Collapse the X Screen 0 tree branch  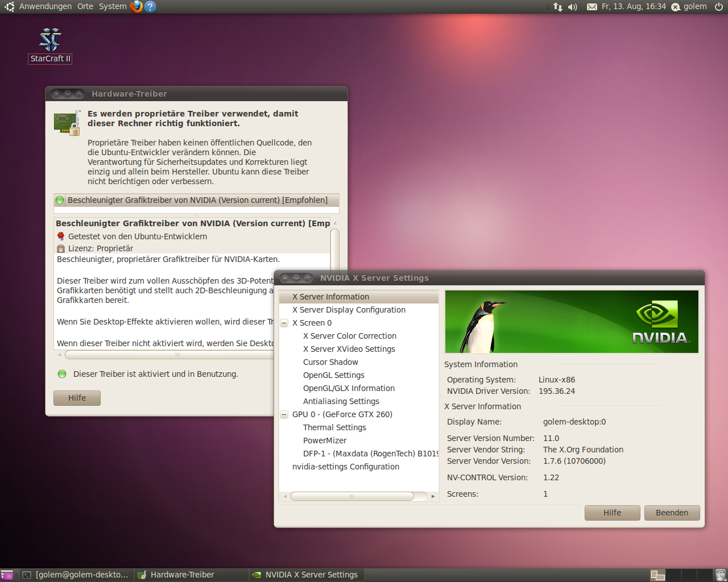tap(284, 323)
